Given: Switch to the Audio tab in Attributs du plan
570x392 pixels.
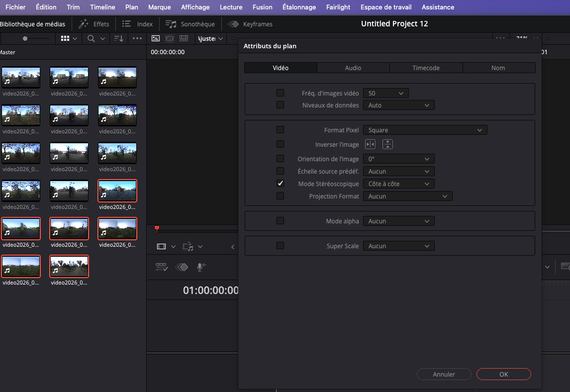Looking at the screenshot, I should point(353,68).
